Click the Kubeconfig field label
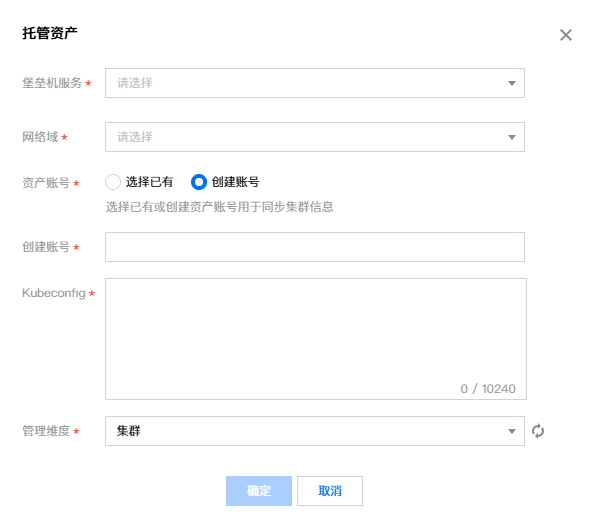Image resolution: width=590 pixels, height=522 pixels. coord(54,293)
